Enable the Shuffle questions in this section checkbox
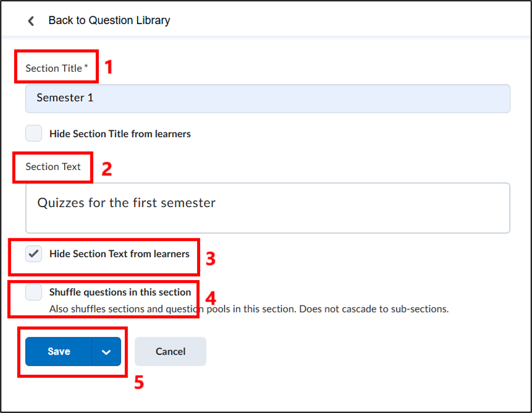This screenshot has width=532, height=413. click(34, 292)
